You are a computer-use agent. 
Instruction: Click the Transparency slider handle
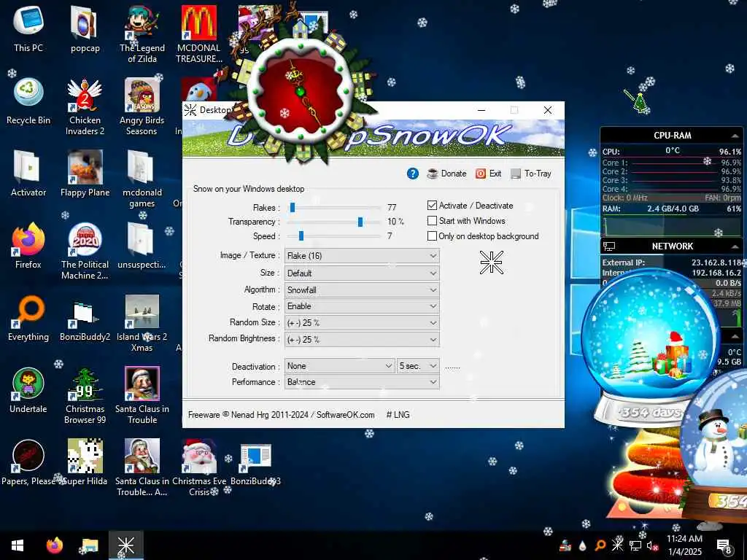[360, 222]
